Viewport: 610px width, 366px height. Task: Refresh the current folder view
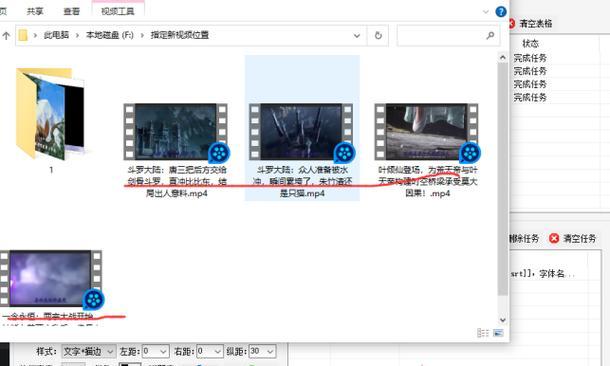point(378,35)
